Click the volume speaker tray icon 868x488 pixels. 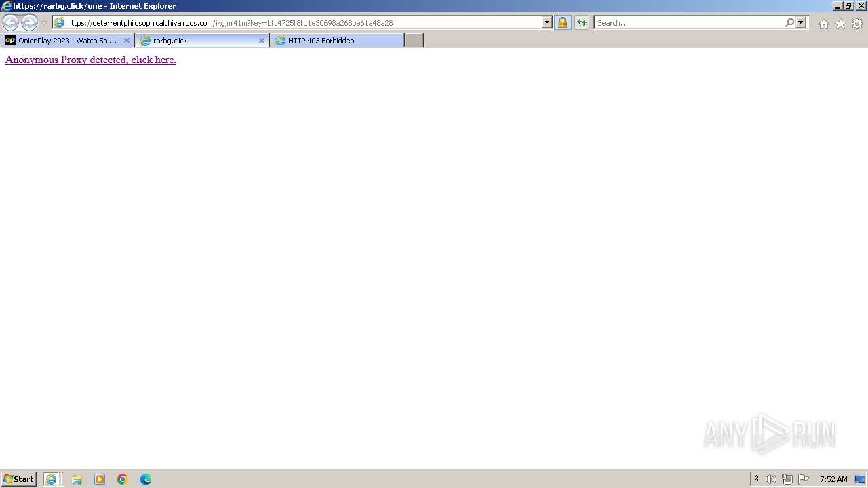[x=771, y=479]
